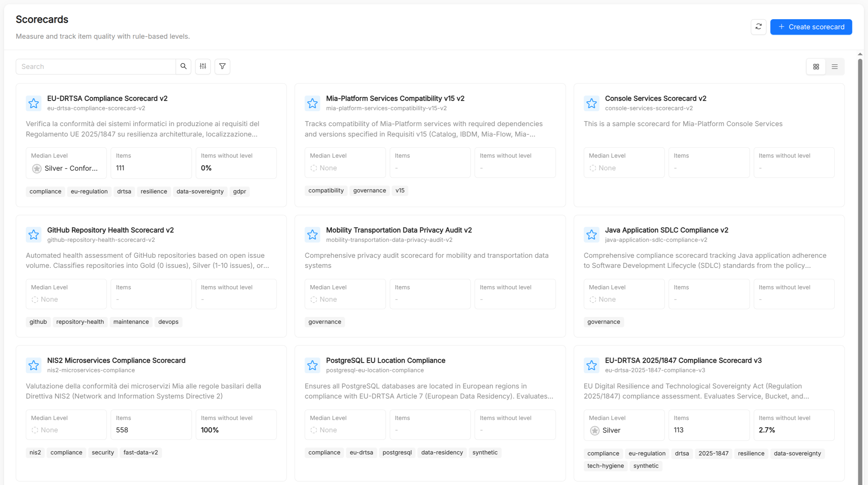The width and height of the screenshot is (868, 485).
Task: Click the 'data-sovereignty' tag on EU-DRTSA v2 card
Action: point(200,191)
